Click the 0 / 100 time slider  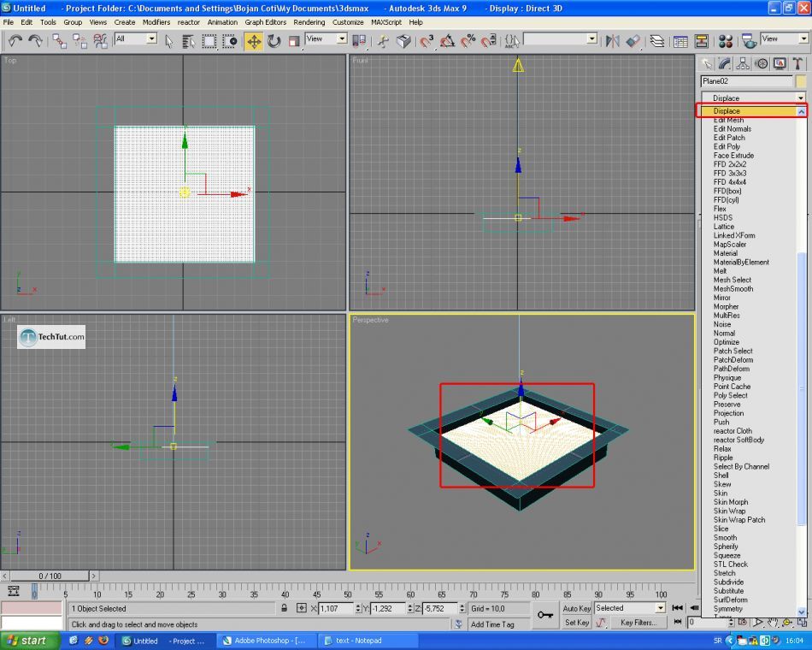[x=50, y=576]
